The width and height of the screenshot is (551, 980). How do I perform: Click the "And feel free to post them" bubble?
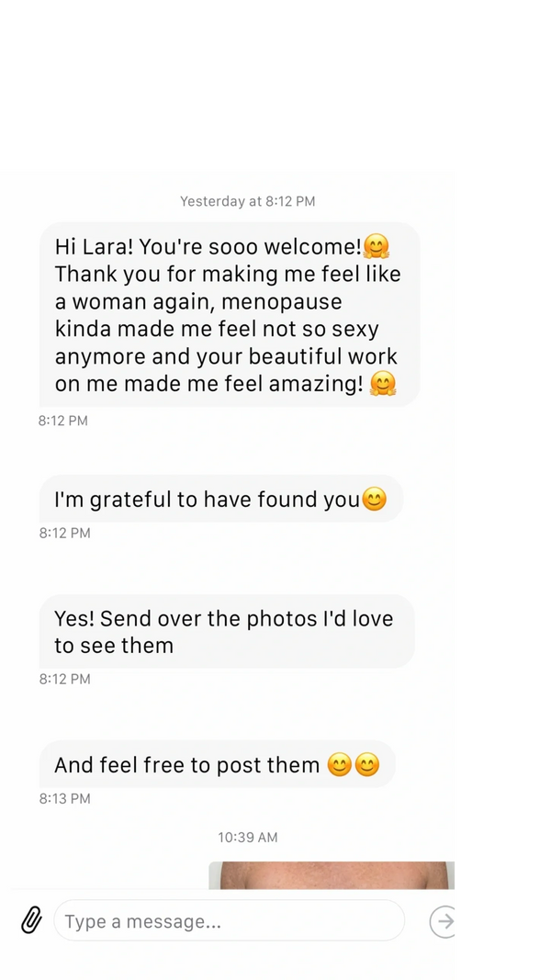point(217,764)
